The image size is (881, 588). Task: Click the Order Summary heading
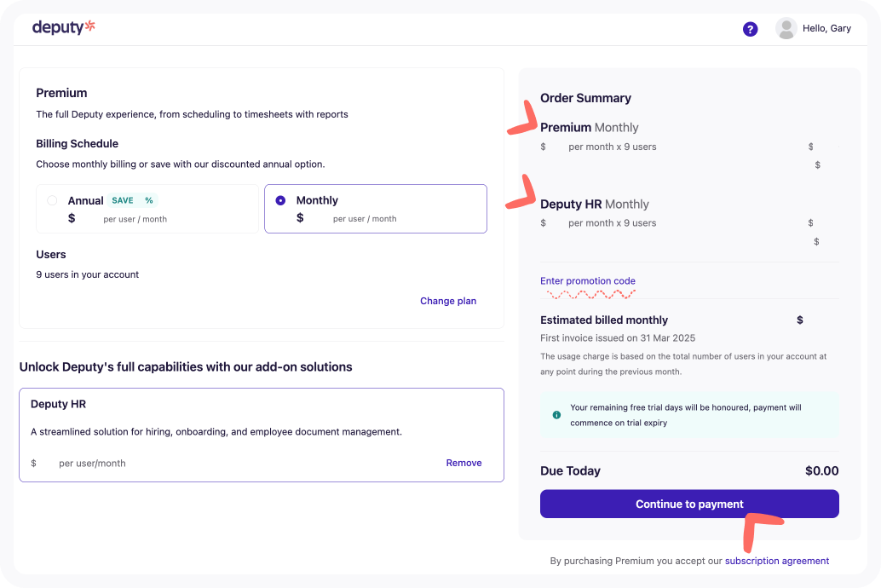585,98
